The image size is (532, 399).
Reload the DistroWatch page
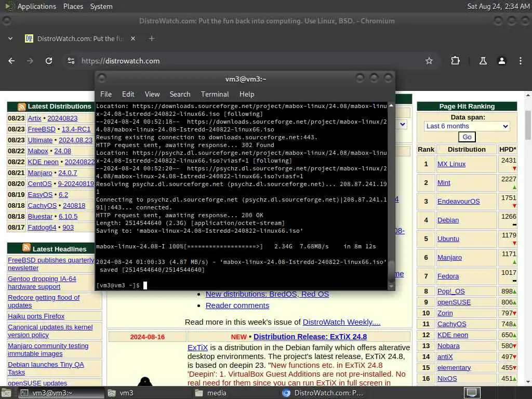[49, 61]
